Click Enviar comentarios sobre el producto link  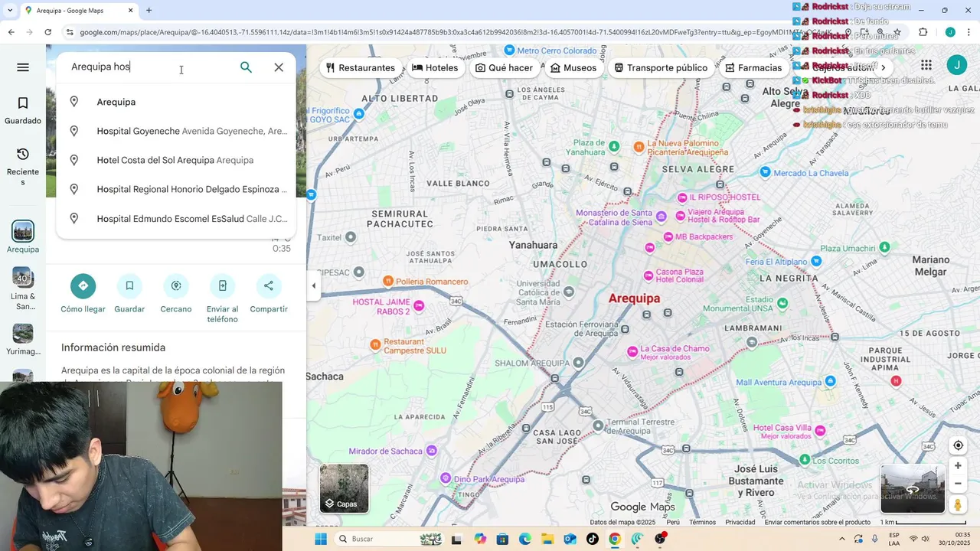pos(817,522)
